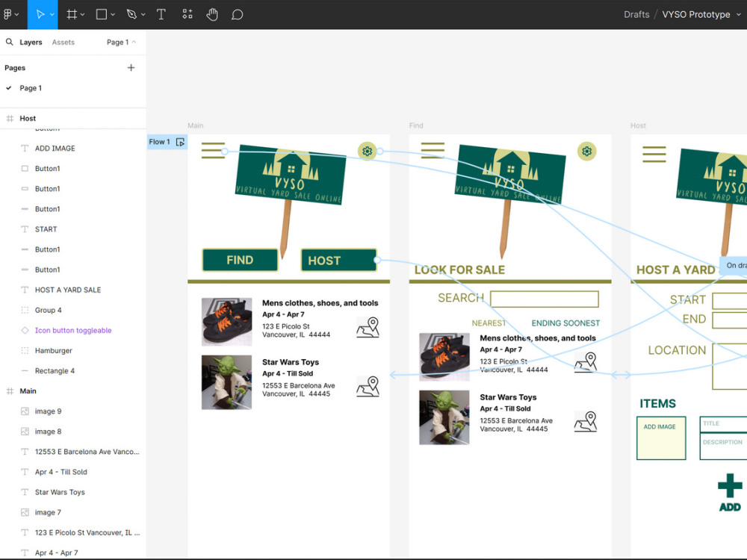Open Drafts breadcrumb link
Screen dimensions: 747x560
636,14
